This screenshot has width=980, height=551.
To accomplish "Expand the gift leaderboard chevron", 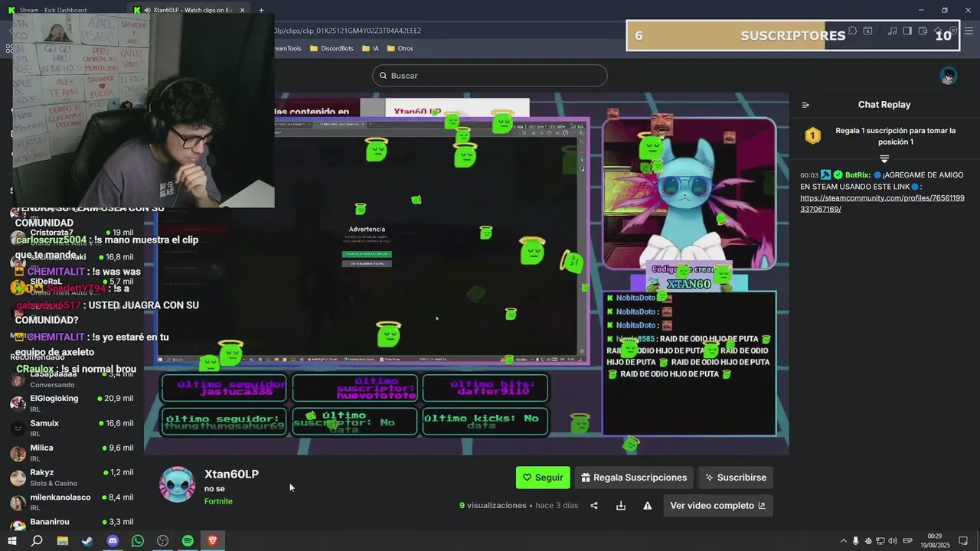I will [884, 159].
